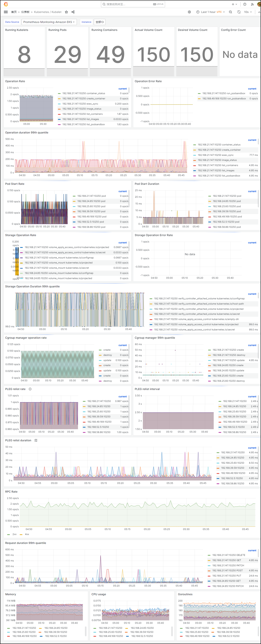Screen dimensions: 261x644
Task: Change color of 192.168.24.85:10250 pod in Pod Start Duration
Action: coord(210,201)
